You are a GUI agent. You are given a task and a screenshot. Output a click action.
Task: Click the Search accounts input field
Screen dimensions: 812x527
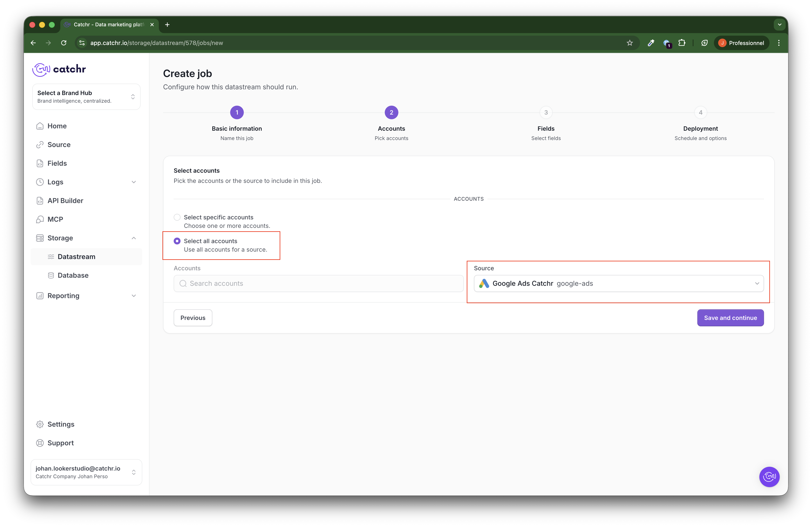(x=318, y=283)
